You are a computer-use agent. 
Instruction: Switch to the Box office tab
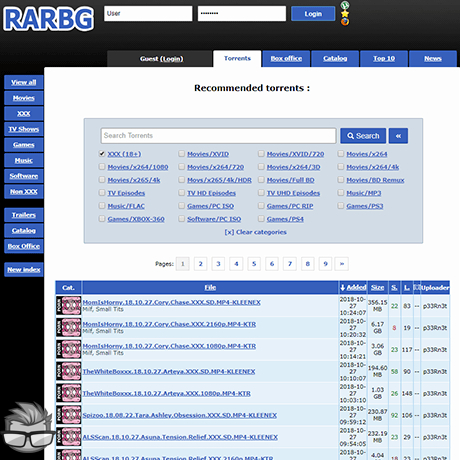point(286,59)
